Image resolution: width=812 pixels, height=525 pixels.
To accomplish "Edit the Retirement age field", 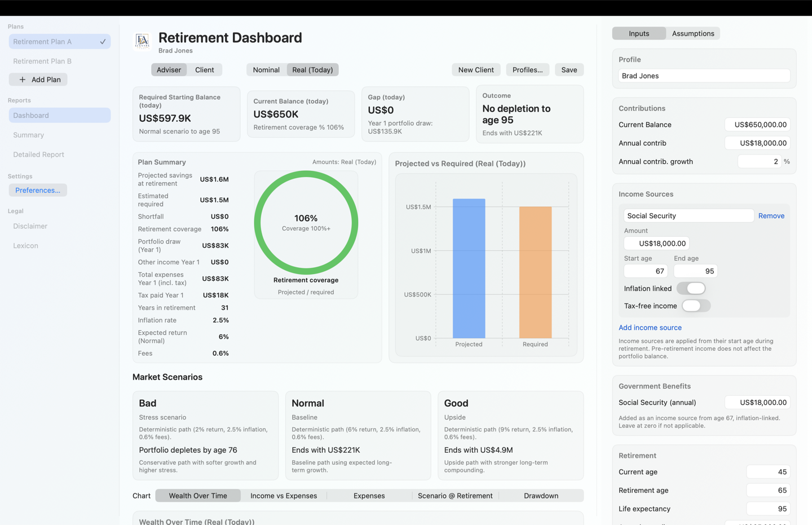I will (768, 491).
